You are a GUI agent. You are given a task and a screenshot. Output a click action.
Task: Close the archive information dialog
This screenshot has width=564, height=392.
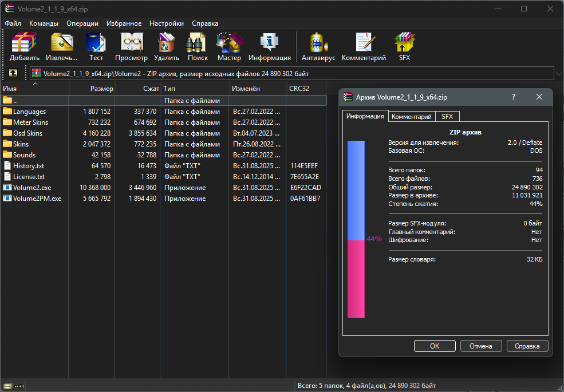pos(539,97)
